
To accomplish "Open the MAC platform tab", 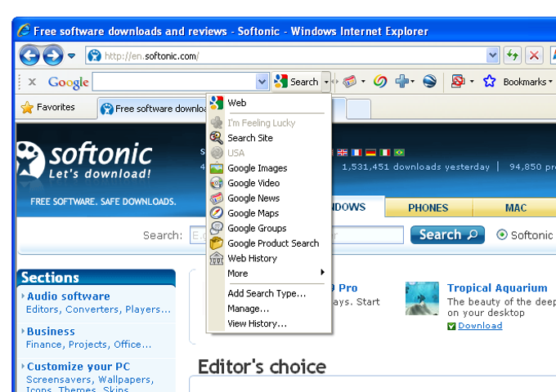I will pyautogui.click(x=516, y=207).
